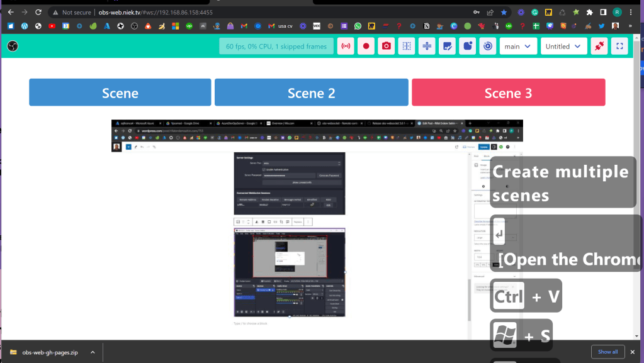Click the picture-with-pencil icon in the OBS toolbar
This screenshot has height=363, width=644.
click(447, 47)
